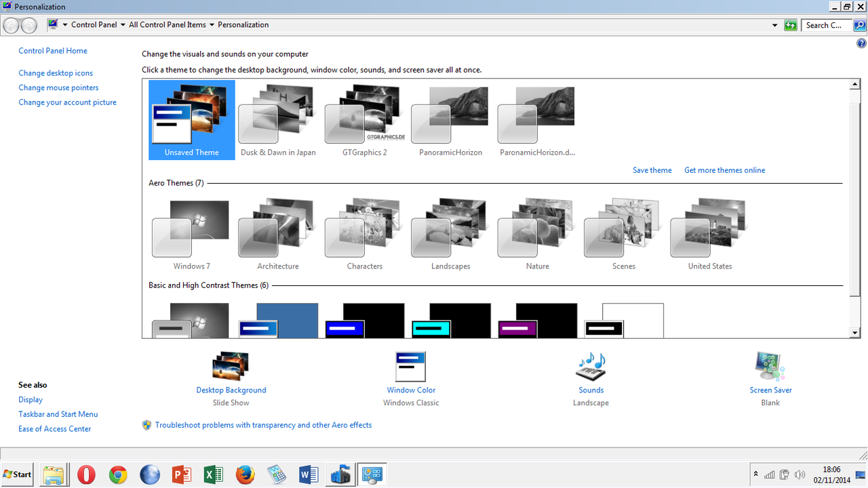The image size is (868, 488).
Task: Click Get more themes online
Action: tap(724, 170)
